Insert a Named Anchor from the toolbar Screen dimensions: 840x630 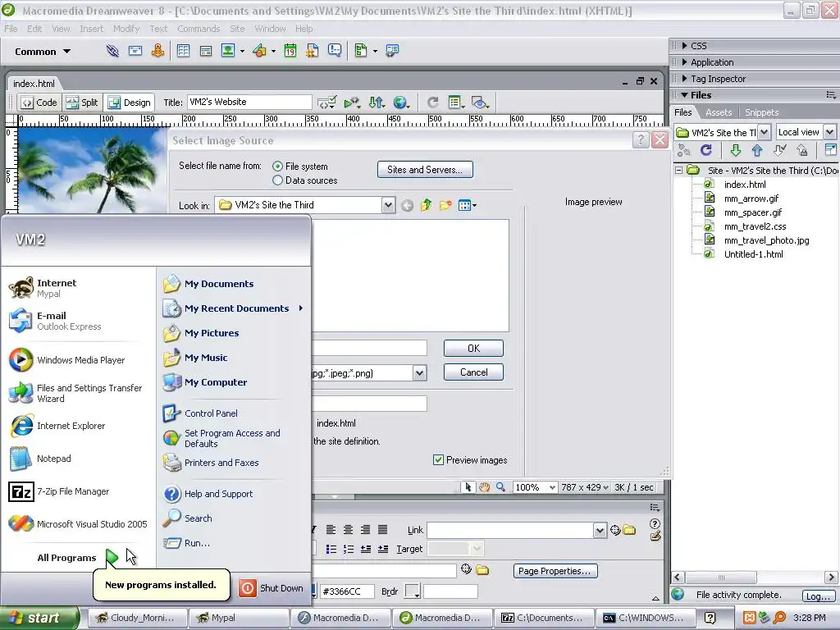(157, 51)
